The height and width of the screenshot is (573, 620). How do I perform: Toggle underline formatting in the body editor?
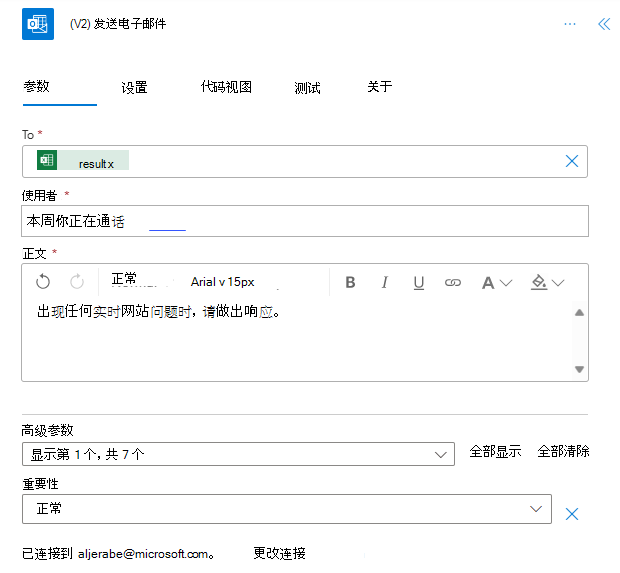pyautogui.click(x=418, y=283)
